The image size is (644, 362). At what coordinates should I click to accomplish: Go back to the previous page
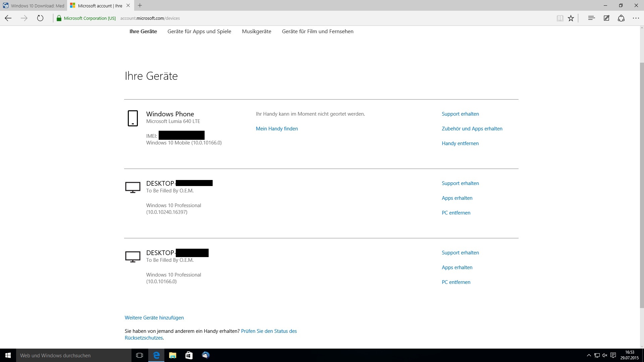(8, 18)
